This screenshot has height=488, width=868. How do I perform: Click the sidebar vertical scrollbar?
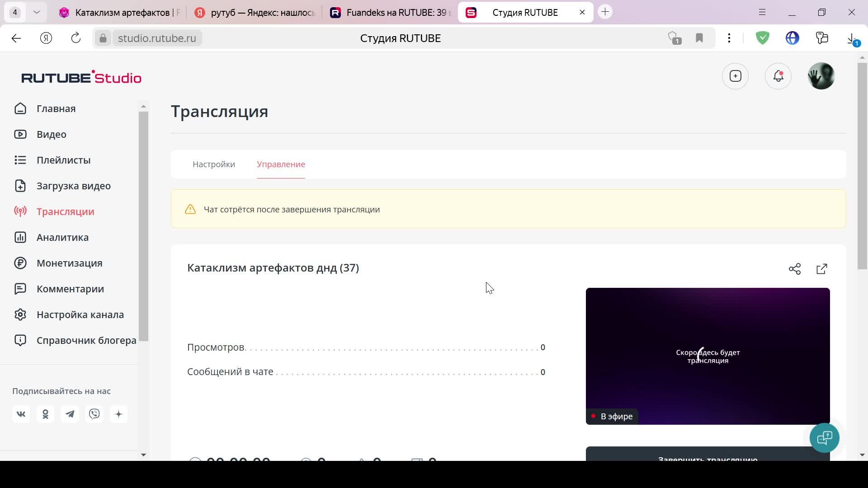(143, 226)
